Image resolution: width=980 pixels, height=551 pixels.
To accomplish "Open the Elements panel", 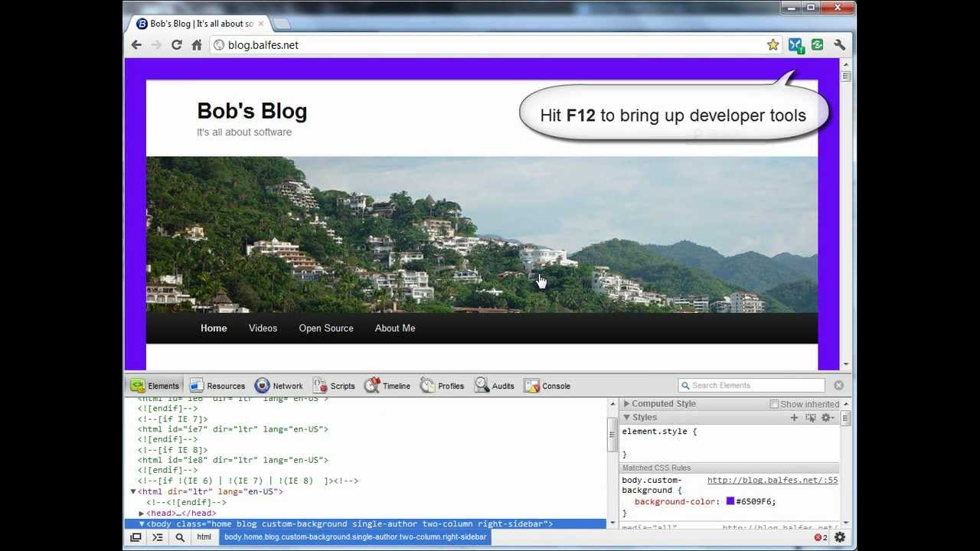I will click(155, 386).
